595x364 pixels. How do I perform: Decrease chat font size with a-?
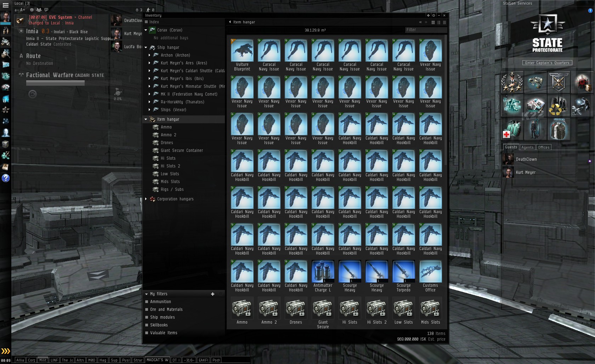click(16, 10)
